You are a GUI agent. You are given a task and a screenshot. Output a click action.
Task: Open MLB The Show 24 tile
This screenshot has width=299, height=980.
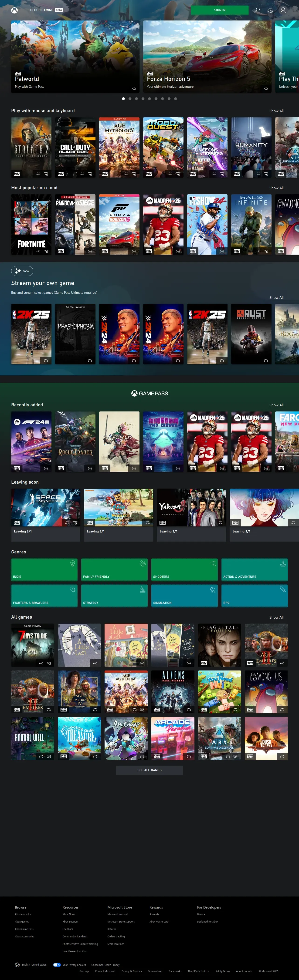tap(207, 224)
